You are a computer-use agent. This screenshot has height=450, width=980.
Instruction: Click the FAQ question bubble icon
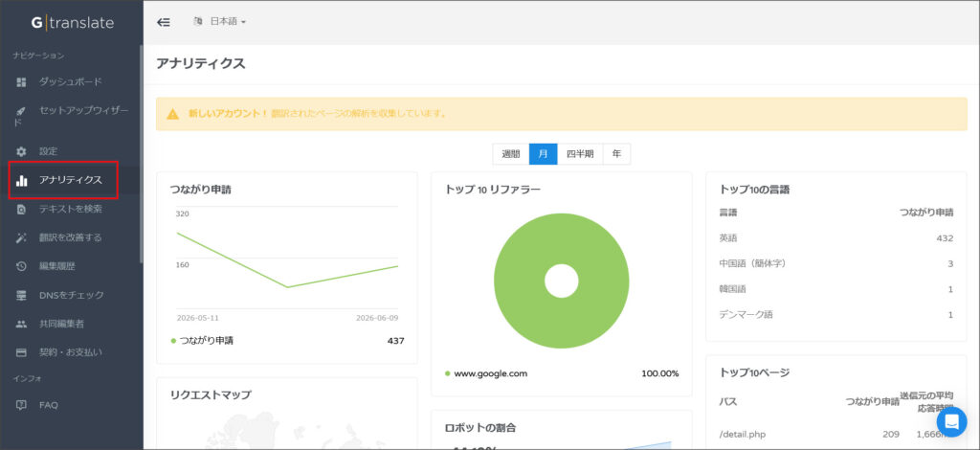[x=21, y=405]
